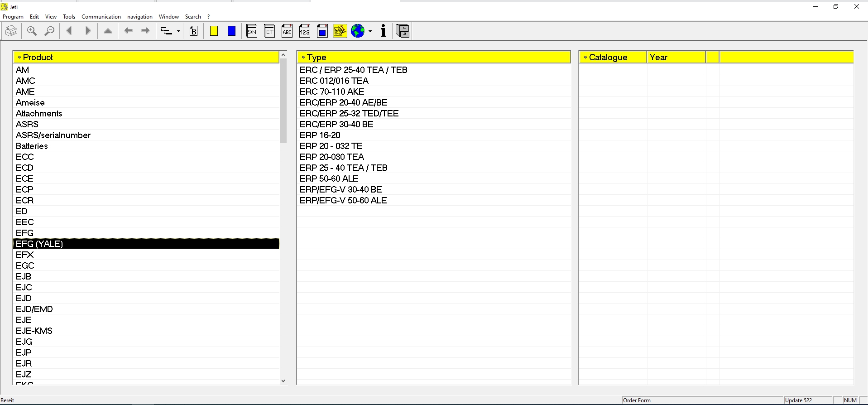Screen dimensions: 868x405
Task: Click the Catalogue column header
Action: click(x=613, y=57)
